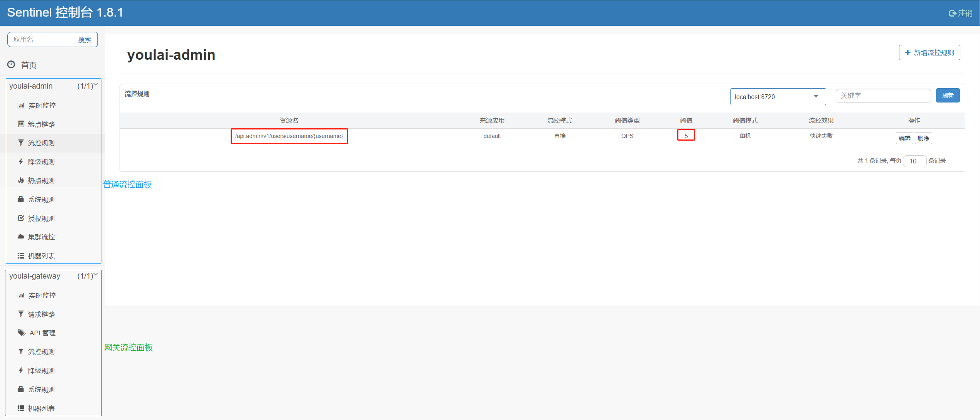Open youlai-admin 机器列表 menu item
The height and width of the screenshot is (420, 980).
[x=41, y=256]
